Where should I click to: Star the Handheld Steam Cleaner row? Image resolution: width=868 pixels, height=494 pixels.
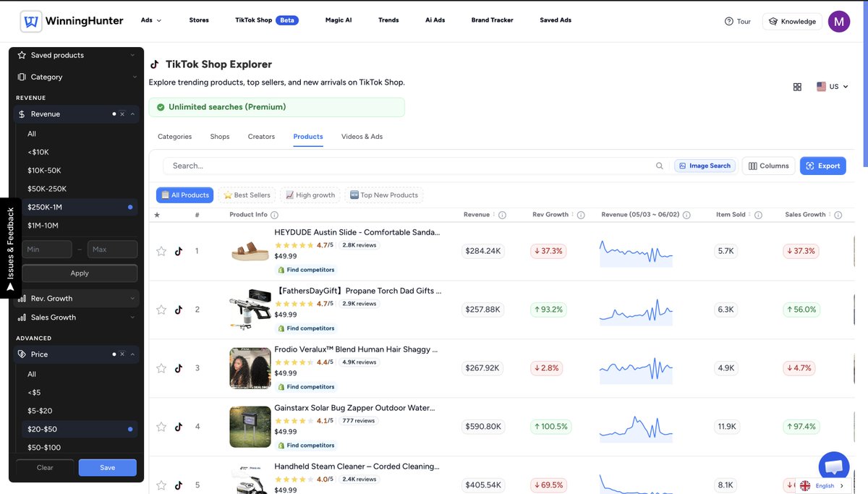point(161,485)
